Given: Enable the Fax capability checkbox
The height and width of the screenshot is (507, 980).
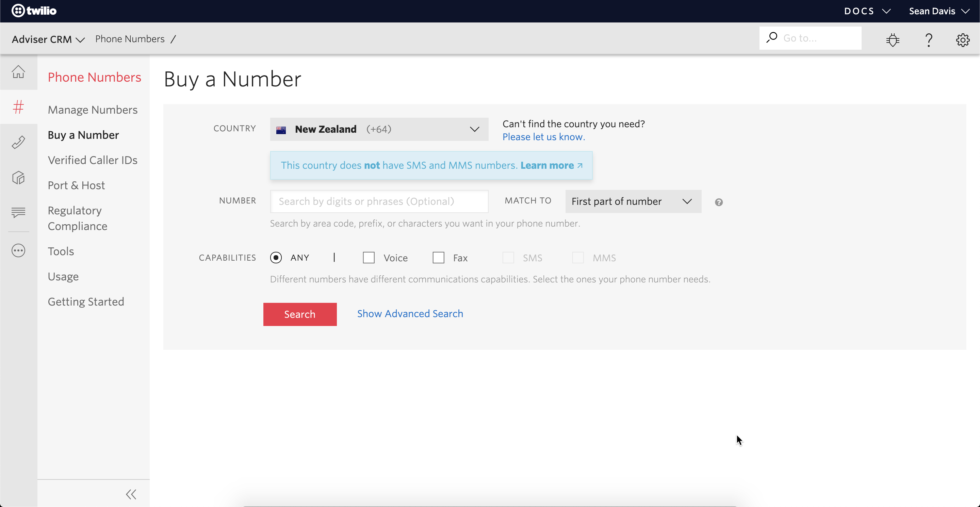Looking at the screenshot, I should coord(438,258).
